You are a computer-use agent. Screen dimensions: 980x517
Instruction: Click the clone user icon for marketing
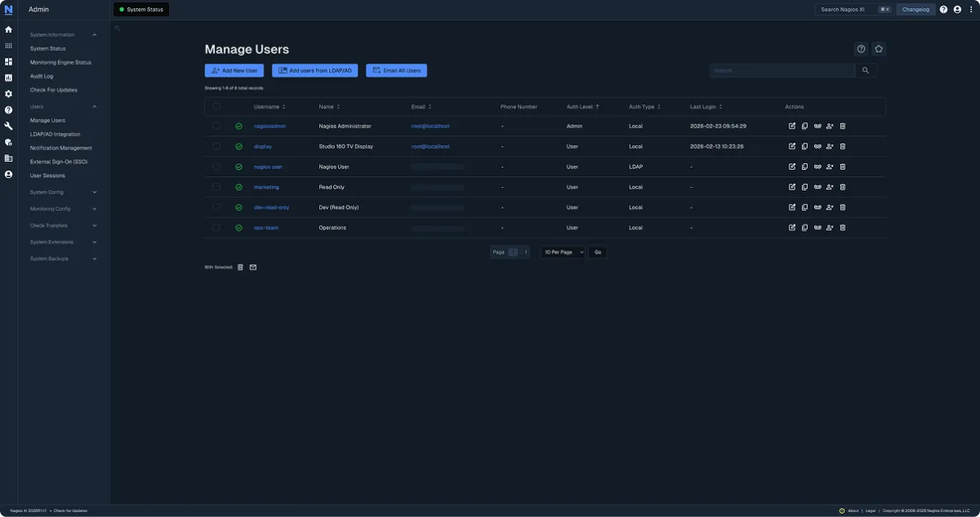click(803, 185)
